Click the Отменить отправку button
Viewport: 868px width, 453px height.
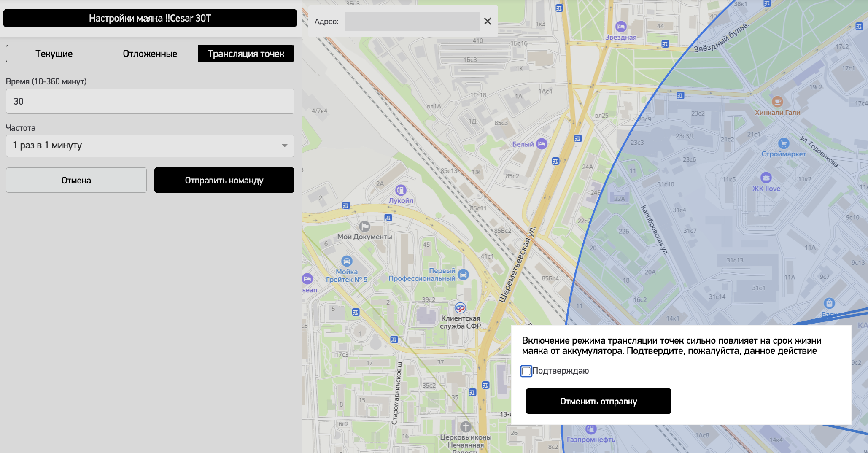point(598,401)
